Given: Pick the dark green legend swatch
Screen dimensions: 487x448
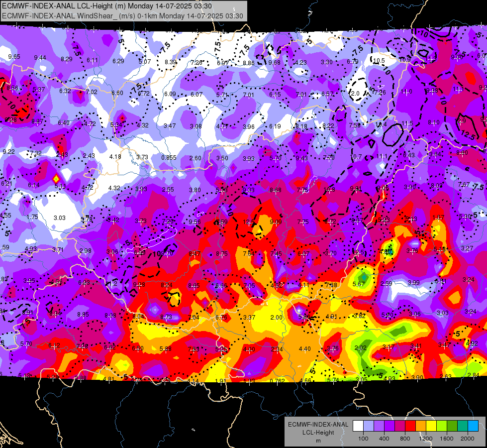Looking at the screenshot, I should 452,426.
